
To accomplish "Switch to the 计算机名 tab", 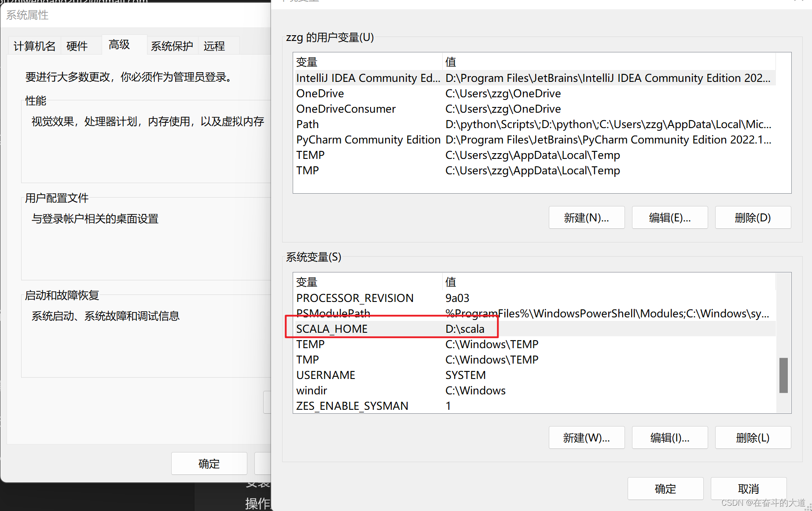I will coord(34,45).
